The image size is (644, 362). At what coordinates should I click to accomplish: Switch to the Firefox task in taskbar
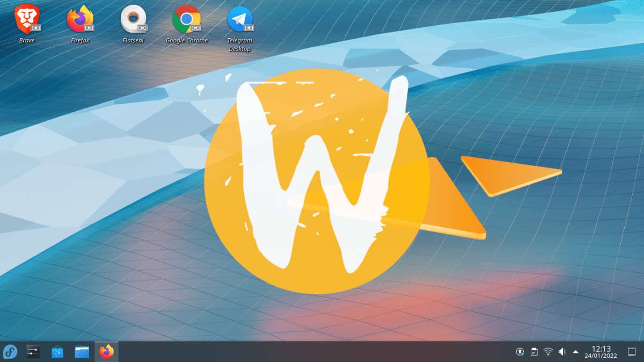point(105,352)
